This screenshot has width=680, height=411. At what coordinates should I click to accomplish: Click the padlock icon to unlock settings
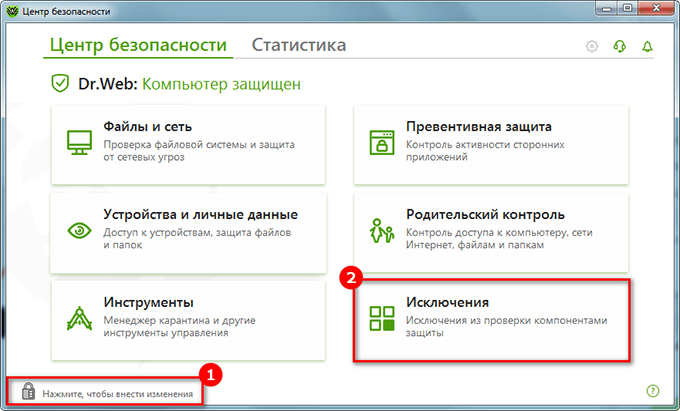click(28, 391)
